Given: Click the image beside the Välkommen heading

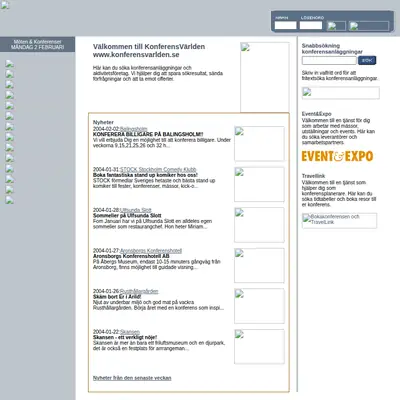Looking at the screenshot, I should (265, 77).
